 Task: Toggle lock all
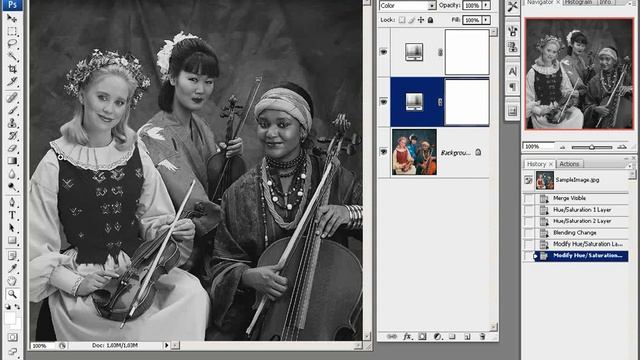coord(430,20)
